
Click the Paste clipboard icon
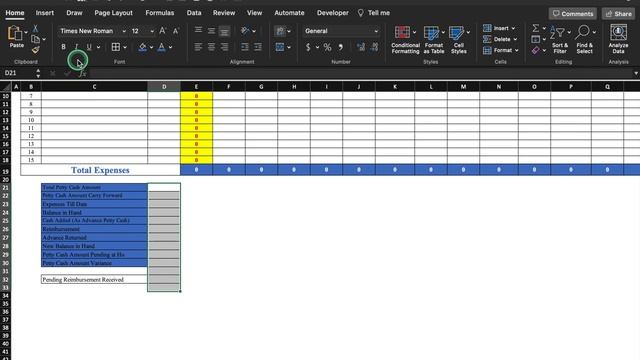pos(15,33)
